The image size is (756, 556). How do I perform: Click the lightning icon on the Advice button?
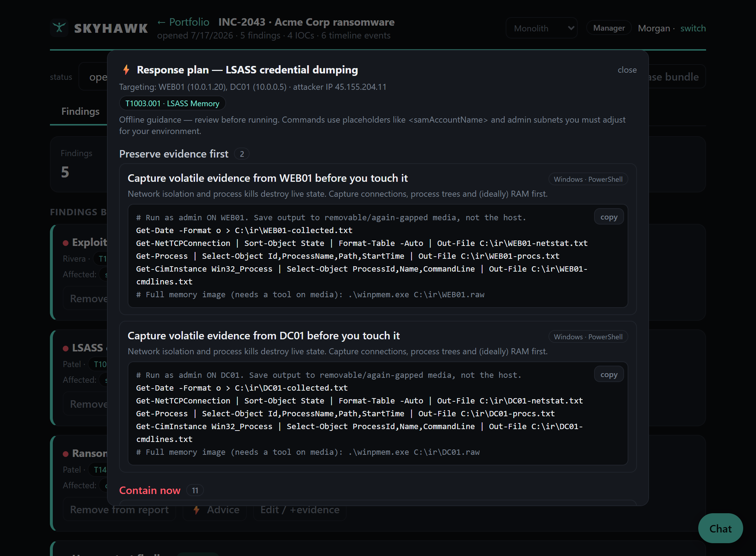(196, 510)
